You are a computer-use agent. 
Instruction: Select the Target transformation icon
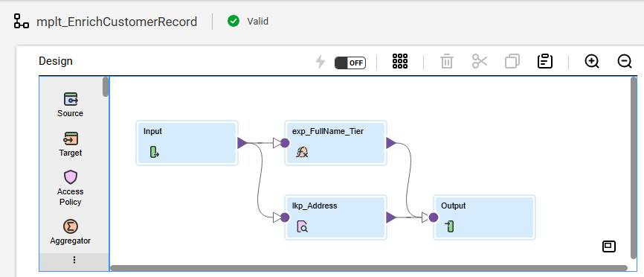click(70, 138)
